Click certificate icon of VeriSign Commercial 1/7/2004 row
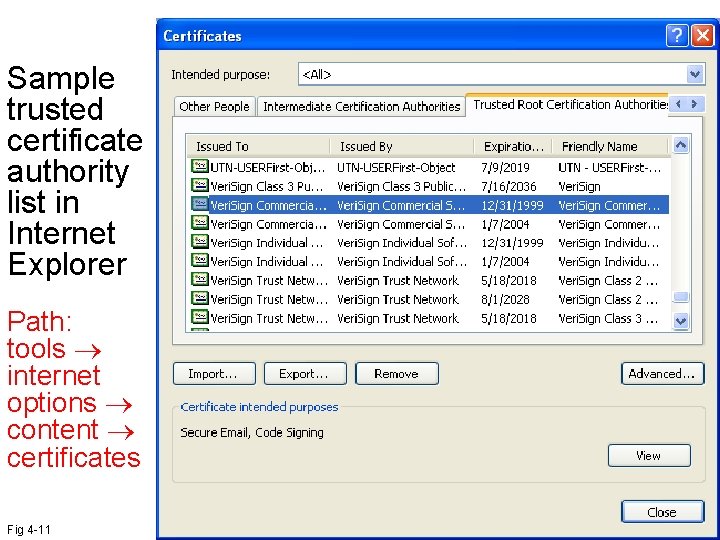Screen dimensions: 720x540 pos(200,223)
